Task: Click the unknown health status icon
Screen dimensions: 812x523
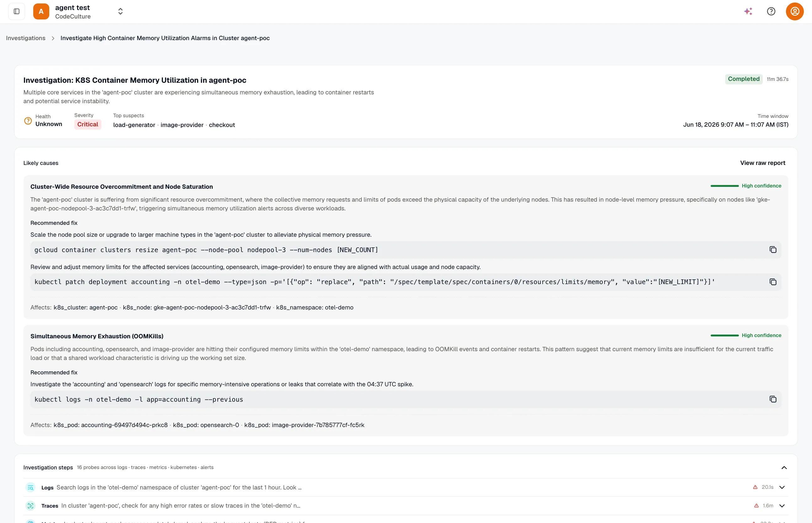Action: [x=28, y=121]
